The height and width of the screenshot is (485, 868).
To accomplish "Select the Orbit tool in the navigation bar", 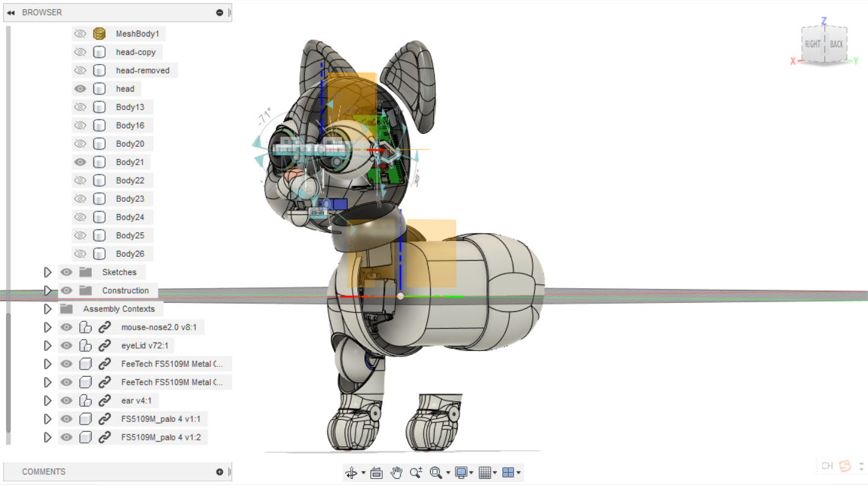I will (x=351, y=472).
